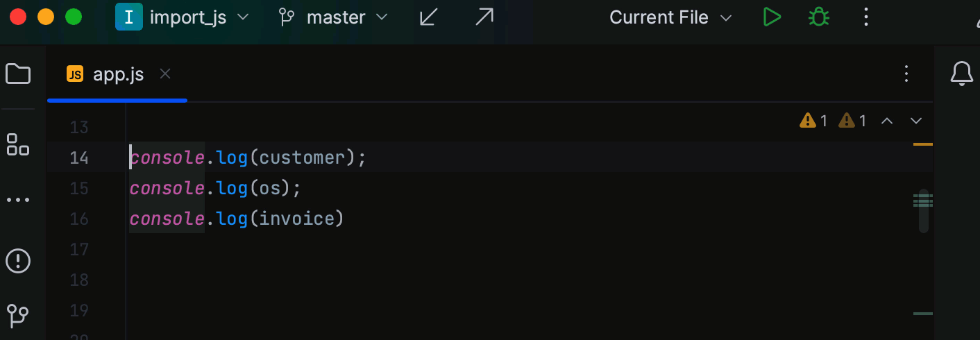Image resolution: width=980 pixels, height=340 pixels.
Task: Go to the previous highlighted problem
Action: point(886,121)
